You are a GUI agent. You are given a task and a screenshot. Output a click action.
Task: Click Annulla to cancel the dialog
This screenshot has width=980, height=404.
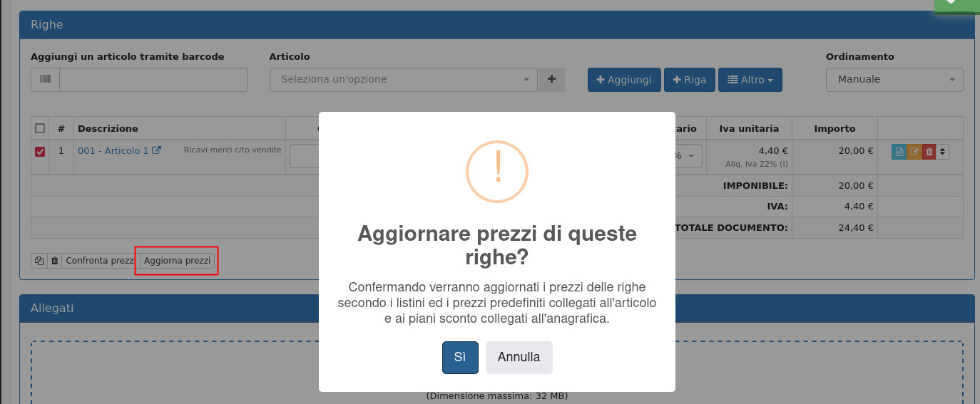(x=519, y=358)
